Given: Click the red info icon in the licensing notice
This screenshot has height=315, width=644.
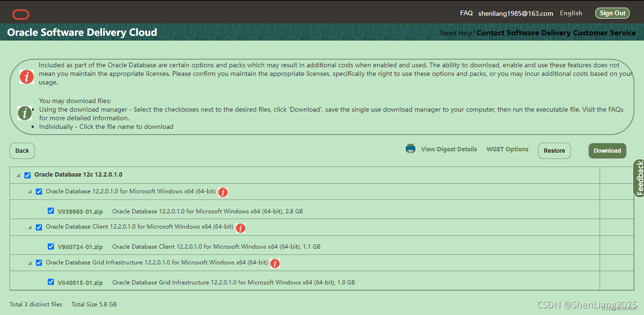Looking at the screenshot, I should click(27, 76).
